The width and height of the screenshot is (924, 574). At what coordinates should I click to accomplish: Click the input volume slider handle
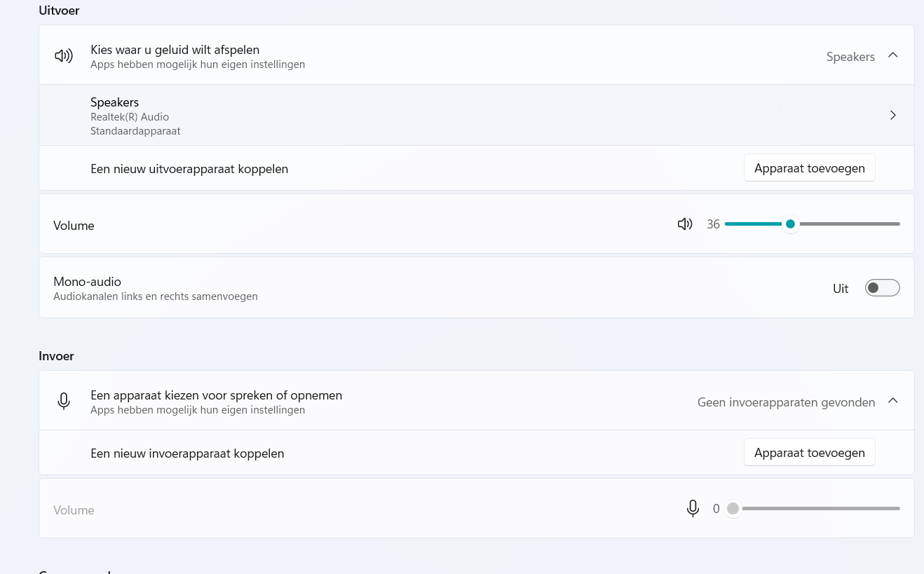click(x=733, y=509)
